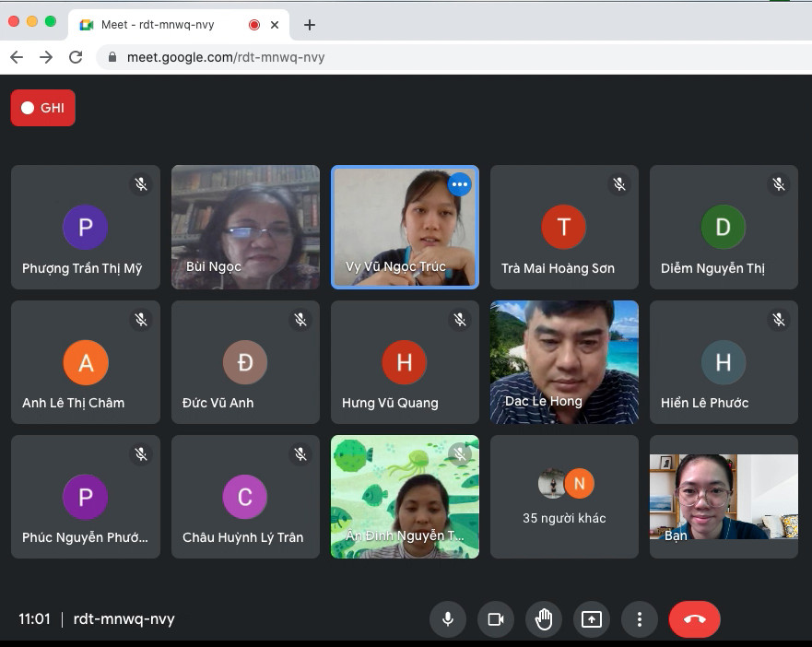812x647 pixels.
Task: Click the name Phúc Nguyễn Phước
Action: [85, 537]
